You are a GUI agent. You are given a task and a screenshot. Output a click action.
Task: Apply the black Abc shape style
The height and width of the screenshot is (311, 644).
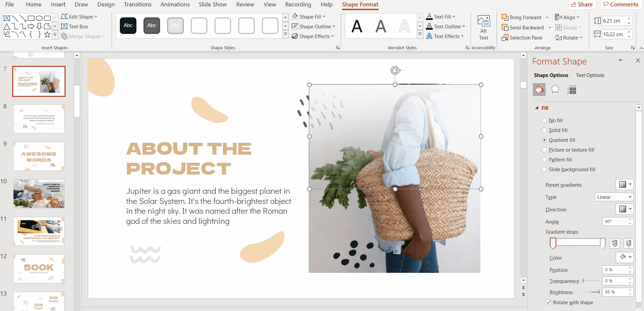128,25
